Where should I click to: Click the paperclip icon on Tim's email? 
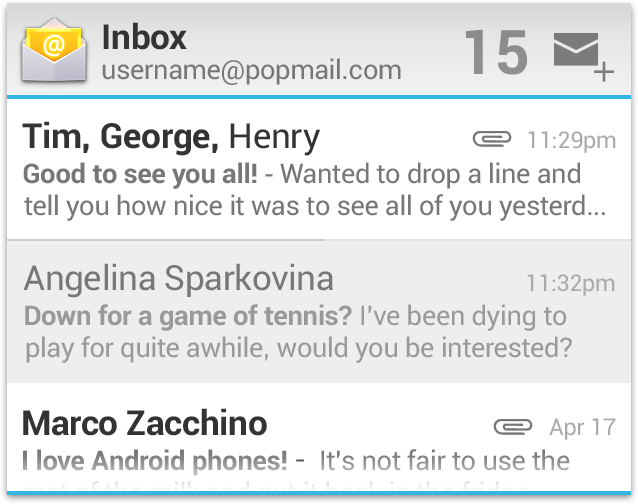tap(492, 139)
